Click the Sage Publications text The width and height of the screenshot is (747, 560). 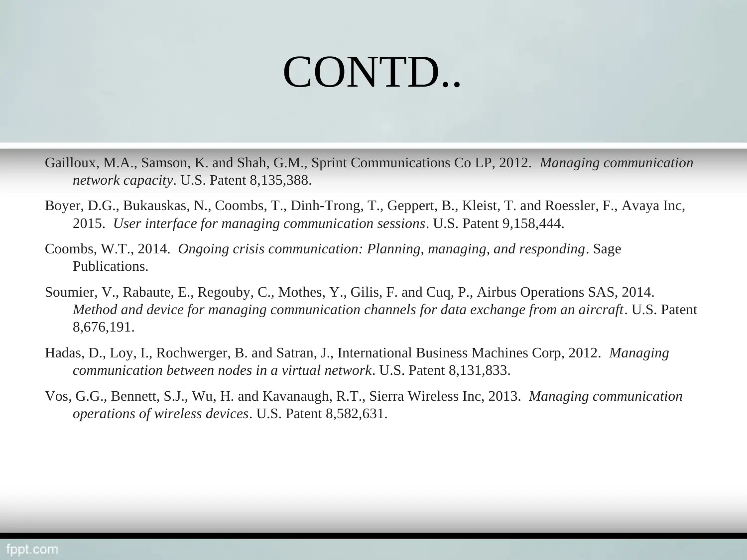pos(347,257)
